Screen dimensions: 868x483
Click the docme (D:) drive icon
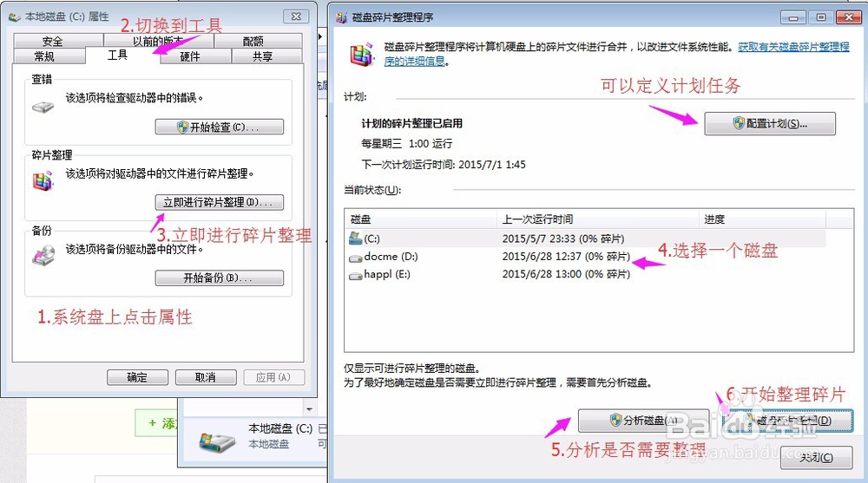(x=355, y=258)
